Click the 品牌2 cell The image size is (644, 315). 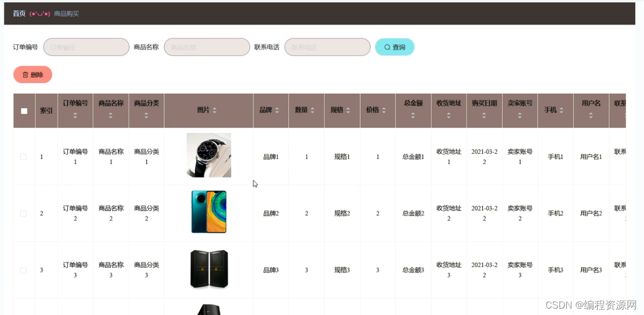pyautogui.click(x=271, y=213)
